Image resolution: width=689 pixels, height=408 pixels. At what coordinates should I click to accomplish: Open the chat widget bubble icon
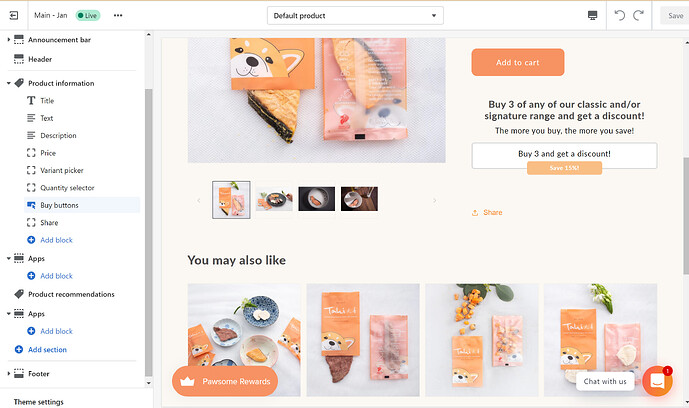coord(657,381)
